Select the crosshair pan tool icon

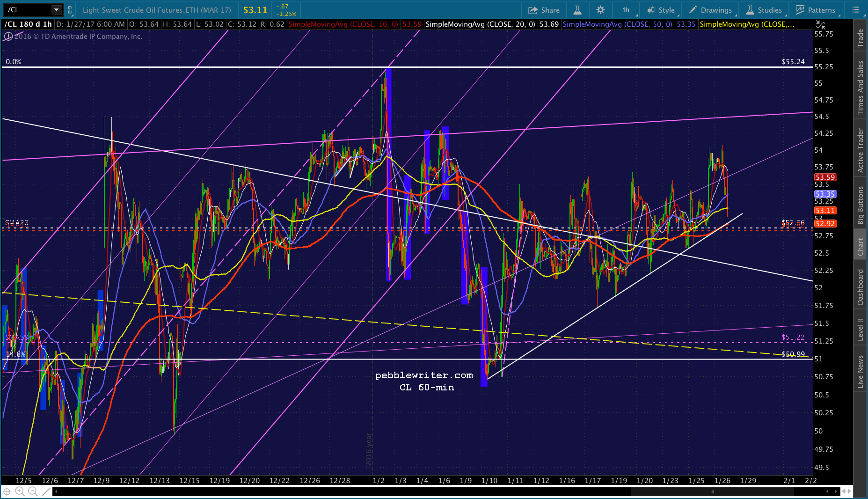pyautogui.click(x=7, y=491)
